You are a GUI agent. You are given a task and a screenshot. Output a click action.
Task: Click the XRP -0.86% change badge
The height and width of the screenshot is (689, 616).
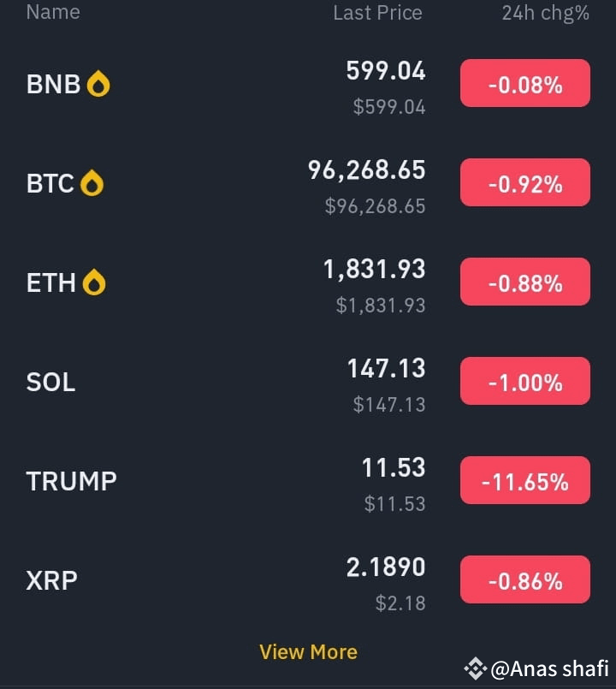point(525,579)
